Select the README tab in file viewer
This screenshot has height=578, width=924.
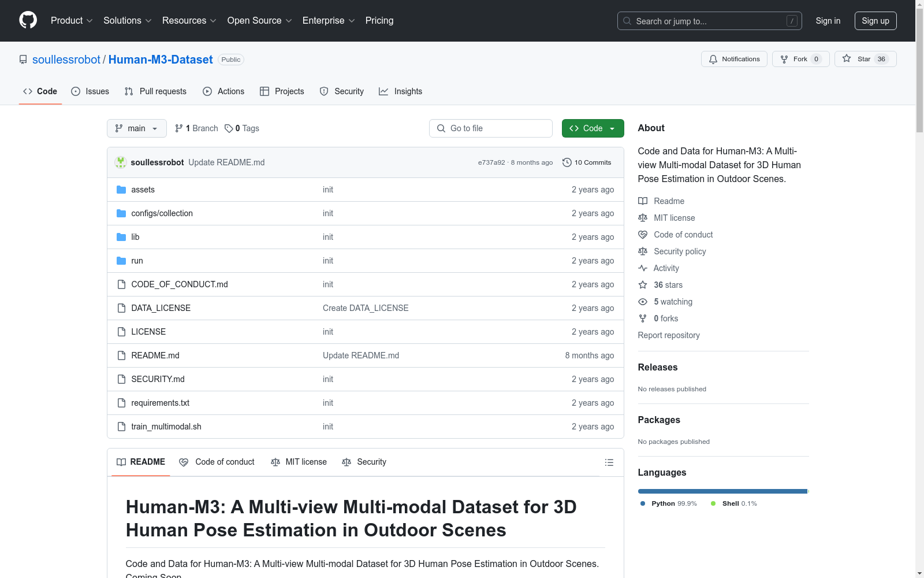[141, 462]
